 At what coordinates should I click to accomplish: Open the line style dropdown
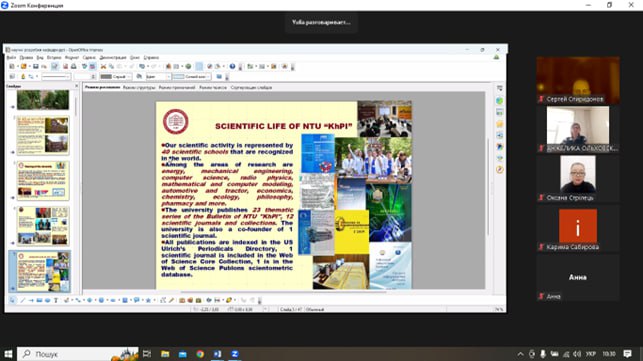tap(56, 77)
